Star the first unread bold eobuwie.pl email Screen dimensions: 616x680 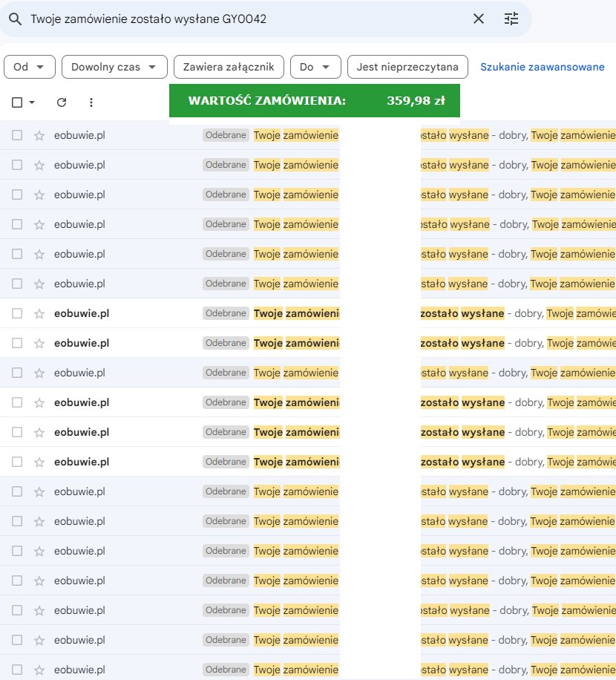(x=39, y=313)
